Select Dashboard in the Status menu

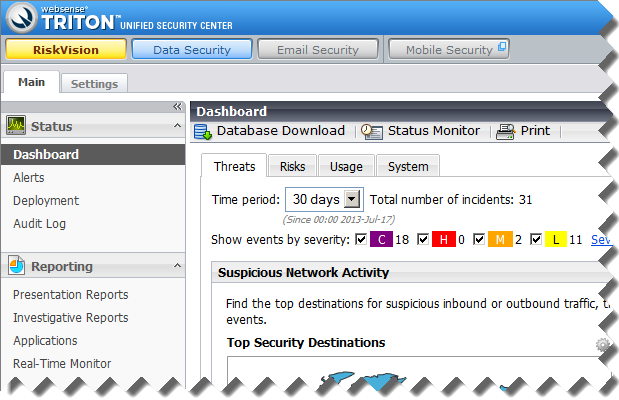[93, 154]
